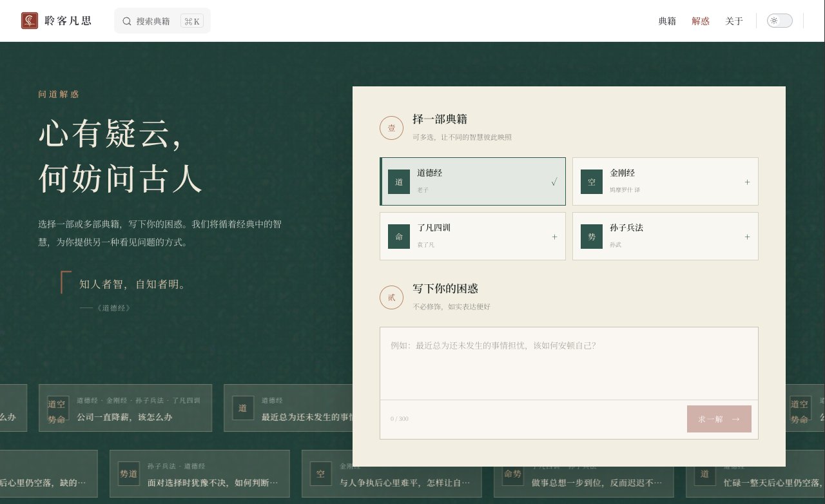Click the 势道 badge on the 面对选择时犹豫不决 card
This screenshot has height=504, width=825.
[x=128, y=474]
